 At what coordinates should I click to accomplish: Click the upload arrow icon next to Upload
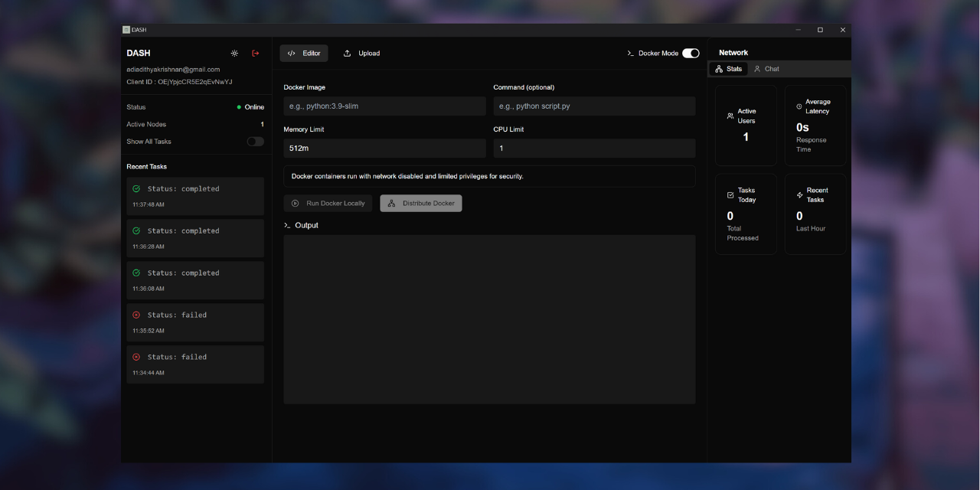348,53
